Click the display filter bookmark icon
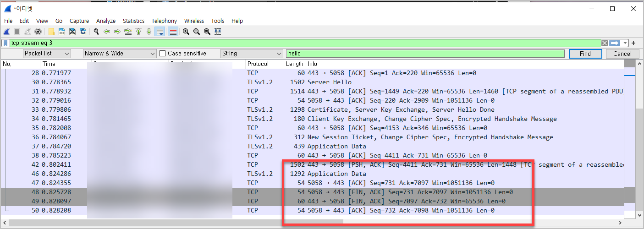644x229 pixels. coord(6,43)
